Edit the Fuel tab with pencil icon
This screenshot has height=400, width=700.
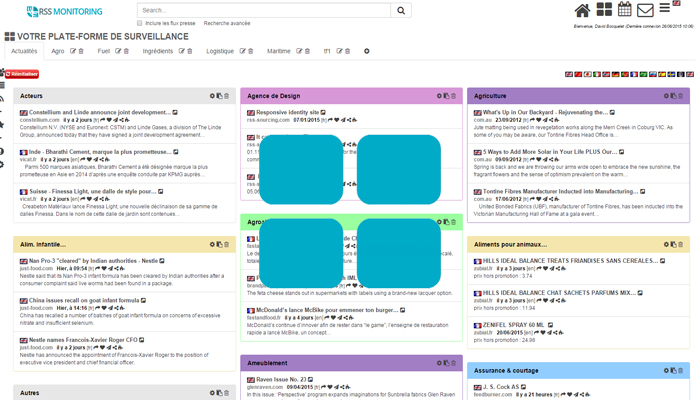point(118,51)
